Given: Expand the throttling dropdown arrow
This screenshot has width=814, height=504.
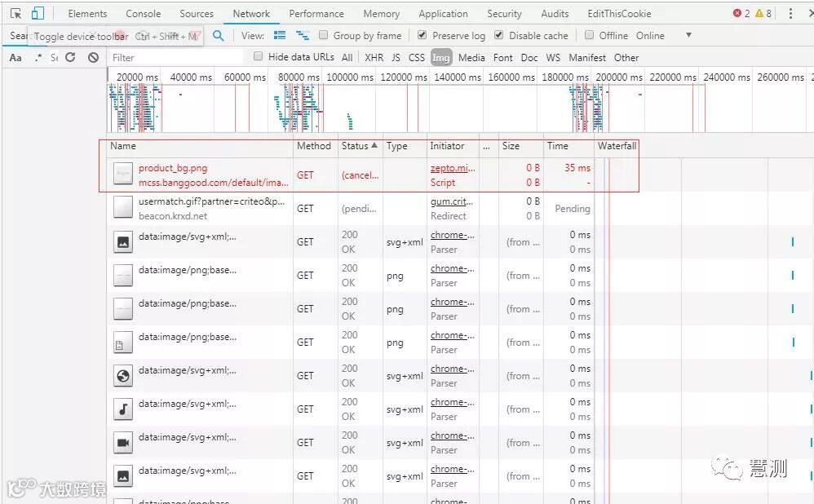Looking at the screenshot, I should coord(689,35).
